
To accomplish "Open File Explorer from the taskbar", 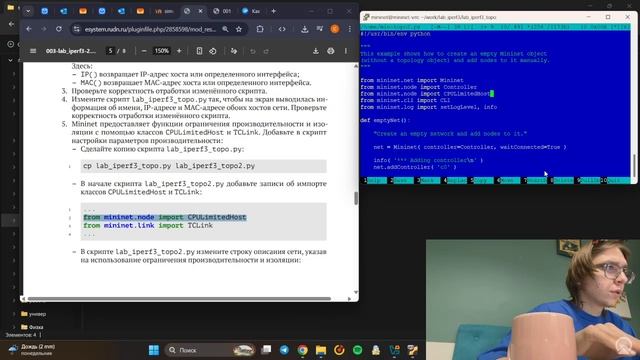I will click(x=321, y=350).
